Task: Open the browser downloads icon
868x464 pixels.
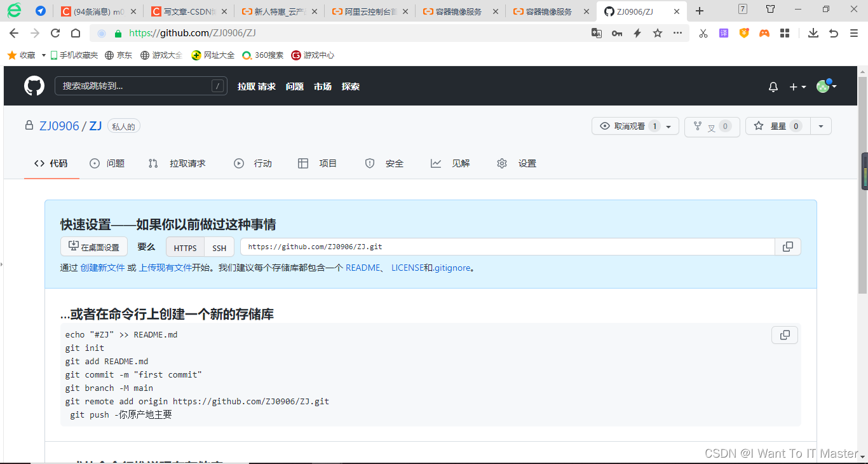Action: click(x=813, y=34)
